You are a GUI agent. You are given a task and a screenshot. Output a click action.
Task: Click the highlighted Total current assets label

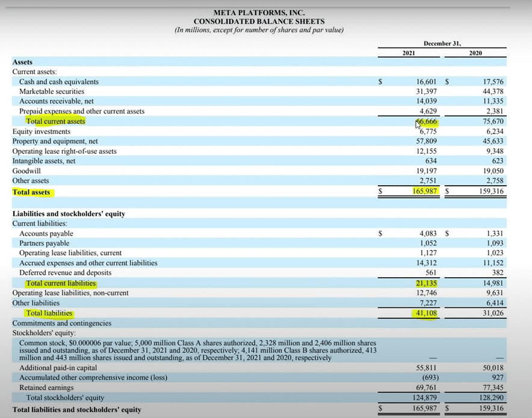pos(55,121)
